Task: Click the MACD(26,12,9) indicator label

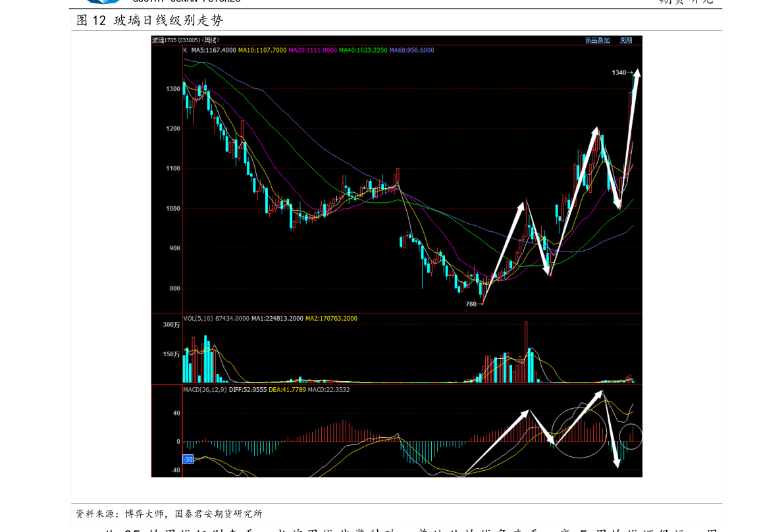Action: point(204,390)
